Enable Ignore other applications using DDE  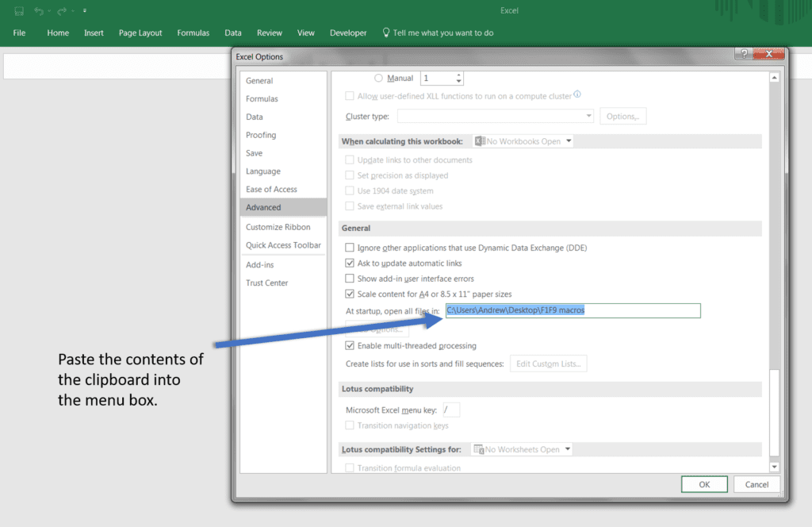coord(350,248)
